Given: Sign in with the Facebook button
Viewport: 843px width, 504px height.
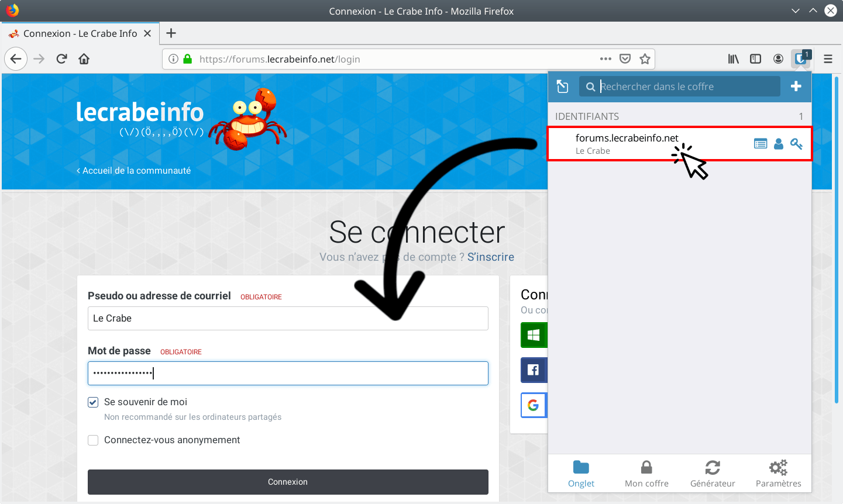Looking at the screenshot, I should point(534,370).
